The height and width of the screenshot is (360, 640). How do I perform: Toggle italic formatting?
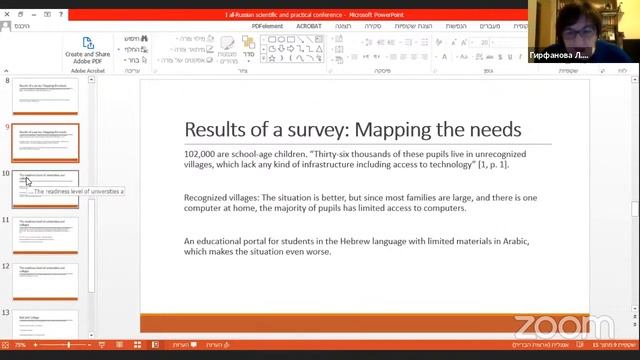[520, 57]
